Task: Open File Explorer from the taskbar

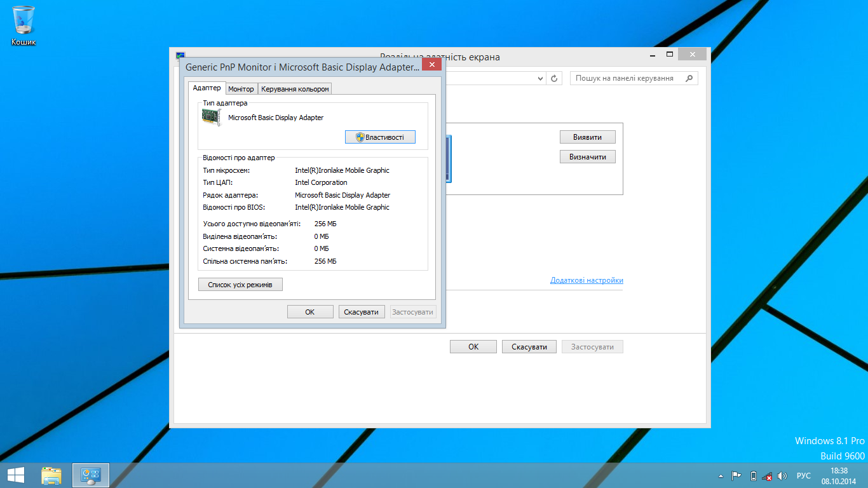Action: [x=51, y=475]
